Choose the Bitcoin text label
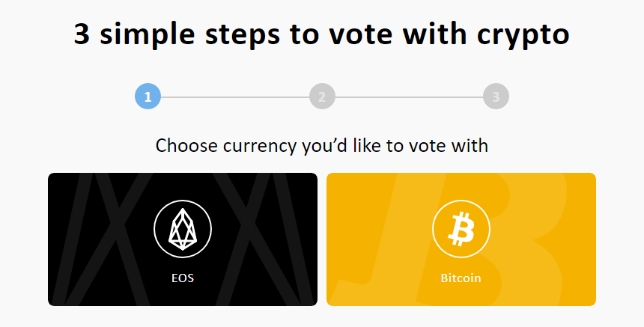This screenshot has height=327, width=644. click(461, 278)
